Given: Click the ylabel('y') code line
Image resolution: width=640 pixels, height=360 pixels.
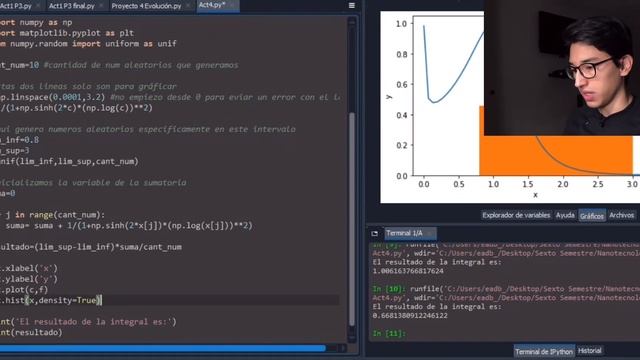Looking at the screenshot, I should (29, 279).
